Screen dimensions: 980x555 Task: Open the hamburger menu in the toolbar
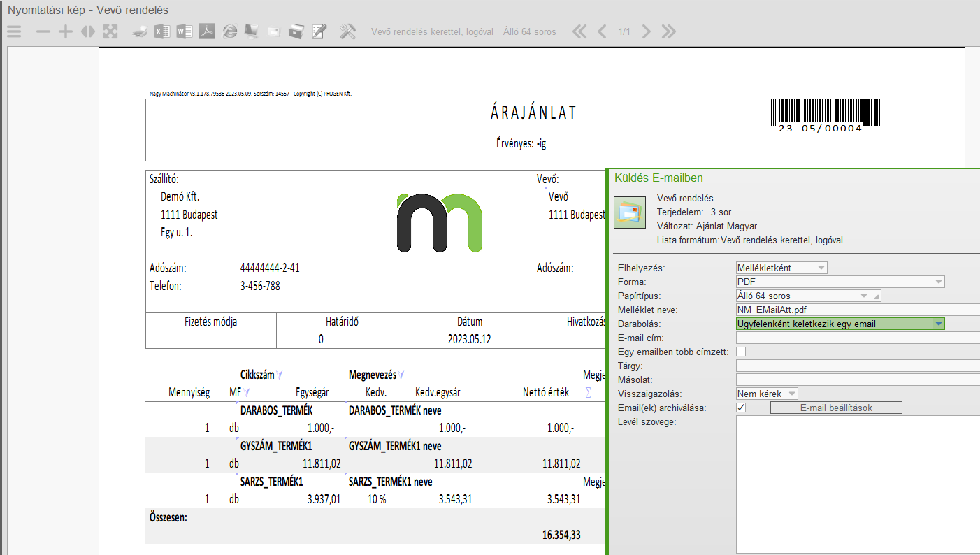pos(14,31)
